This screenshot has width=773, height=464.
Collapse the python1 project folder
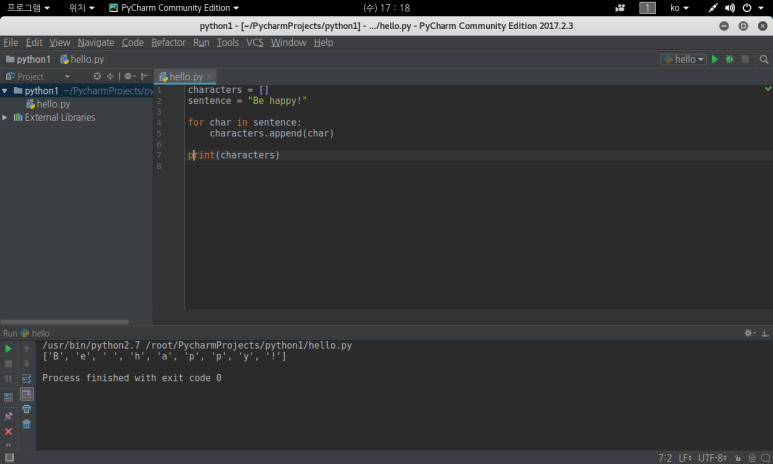coord(4,91)
